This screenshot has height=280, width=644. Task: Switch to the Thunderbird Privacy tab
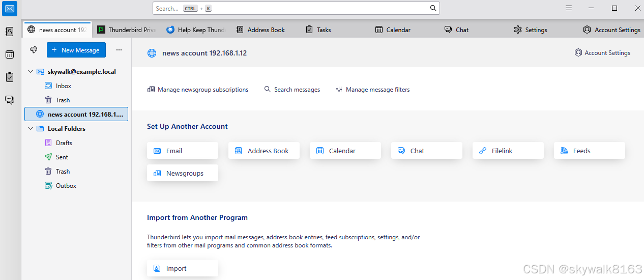point(127,30)
